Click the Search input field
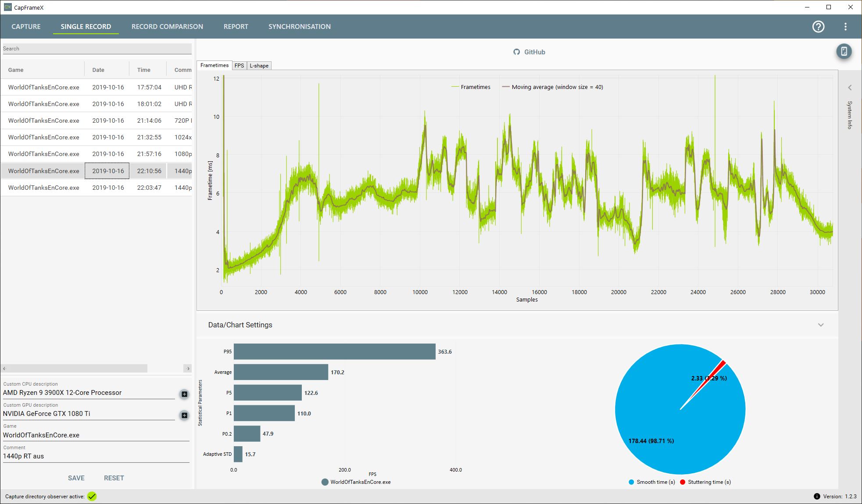The width and height of the screenshot is (862, 504). click(x=97, y=49)
